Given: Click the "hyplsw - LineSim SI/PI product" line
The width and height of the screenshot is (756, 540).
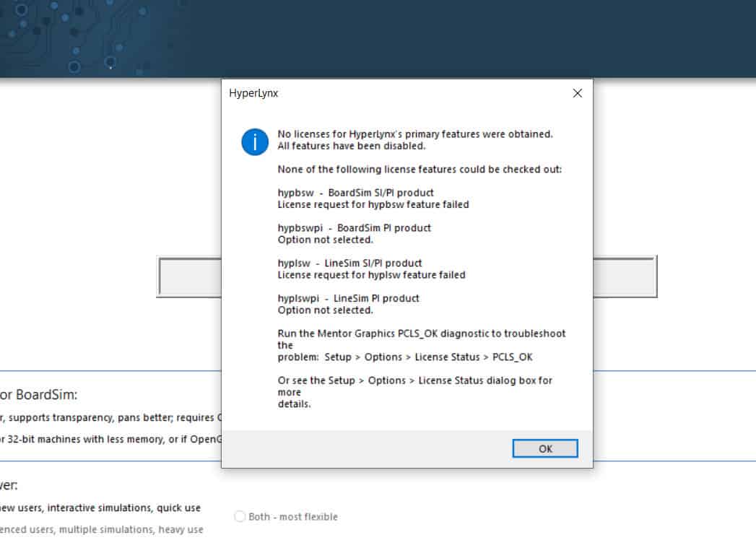Looking at the screenshot, I should [349, 264].
